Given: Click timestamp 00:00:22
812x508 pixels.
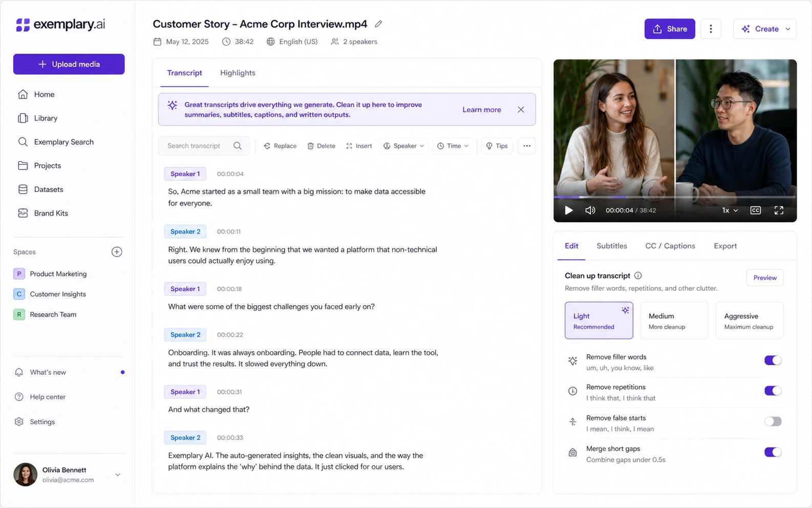Looking at the screenshot, I should click(x=230, y=335).
